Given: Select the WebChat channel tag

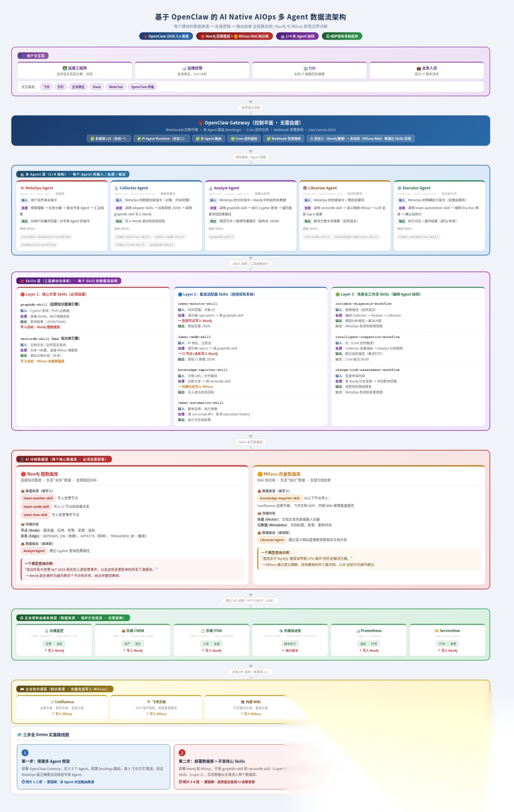Looking at the screenshot, I should click(116, 87).
